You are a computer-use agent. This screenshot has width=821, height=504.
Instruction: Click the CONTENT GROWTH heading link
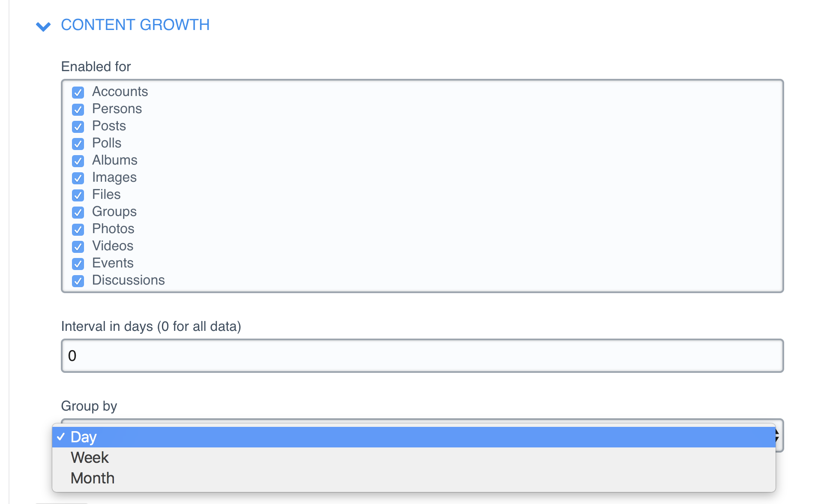click(135, 25)
